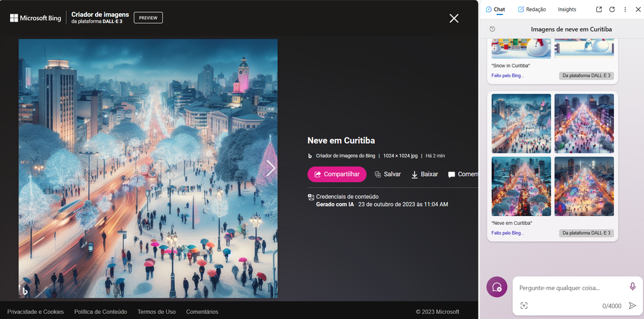Screen dimensions: 644x319
Task: Save image with the Salvar button
Action: [x=387, y=174]
